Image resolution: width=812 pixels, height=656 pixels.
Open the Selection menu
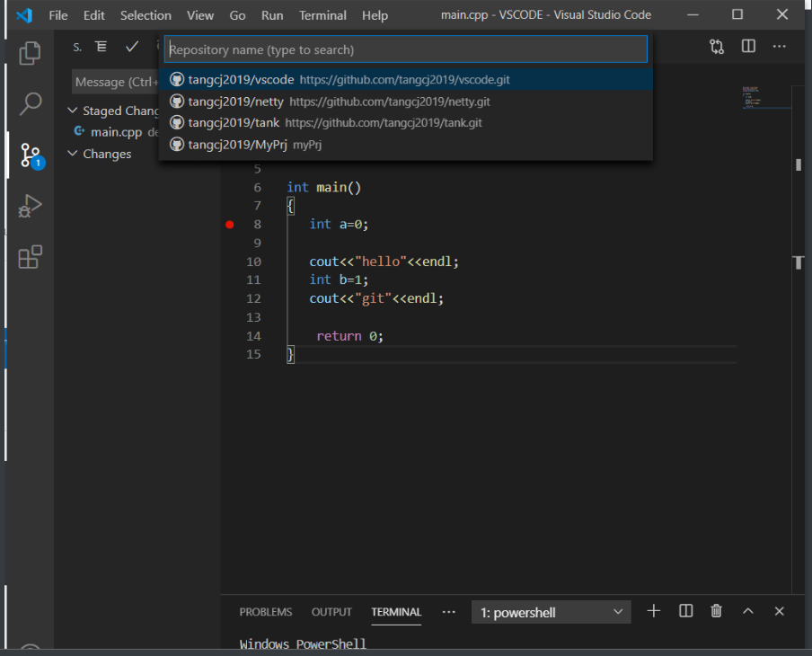tap(146, 15)
